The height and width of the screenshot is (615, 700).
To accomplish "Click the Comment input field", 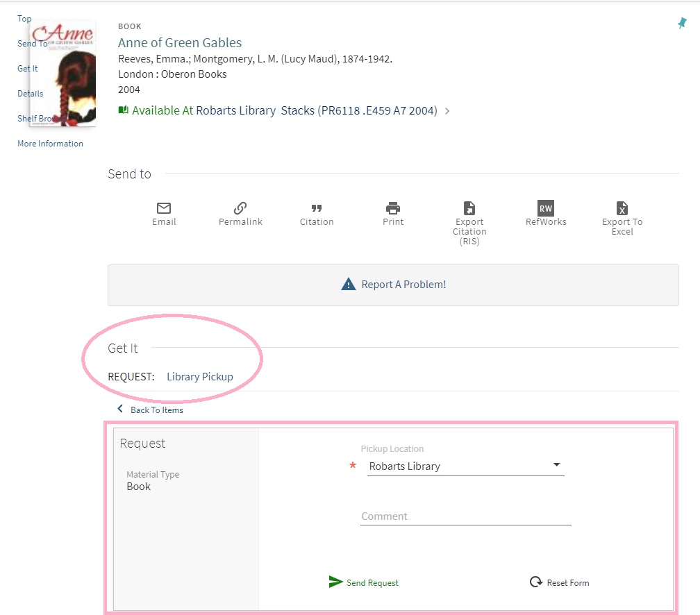I will 465,516.
